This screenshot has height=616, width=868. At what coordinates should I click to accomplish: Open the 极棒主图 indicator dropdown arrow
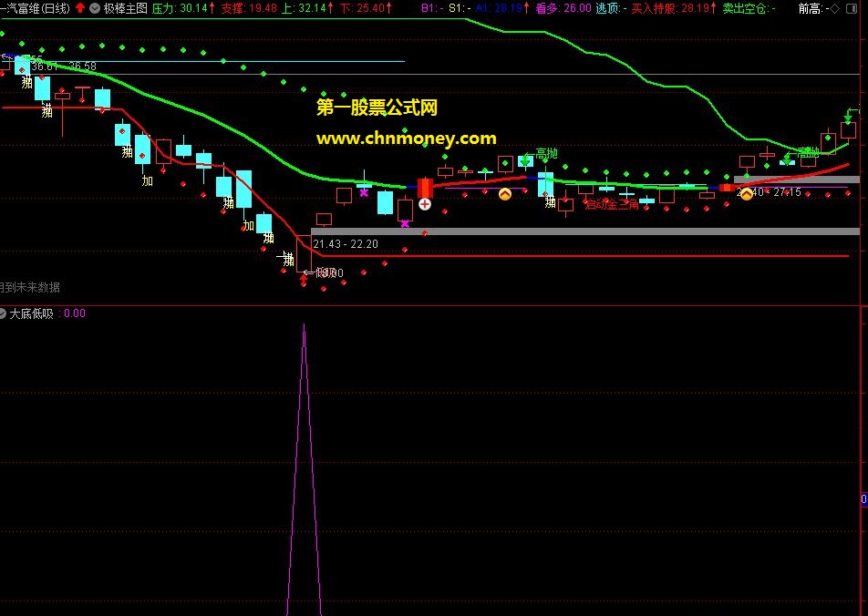[x=95, y=8]
